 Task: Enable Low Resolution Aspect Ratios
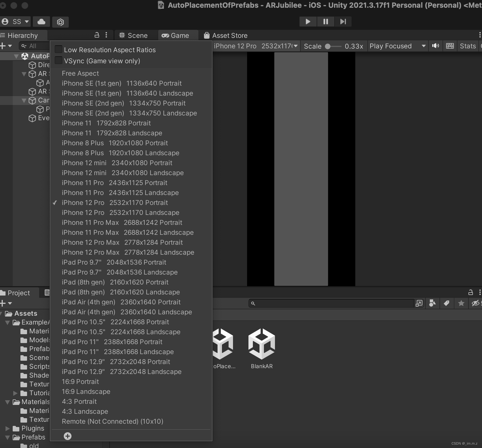(58, 49)
